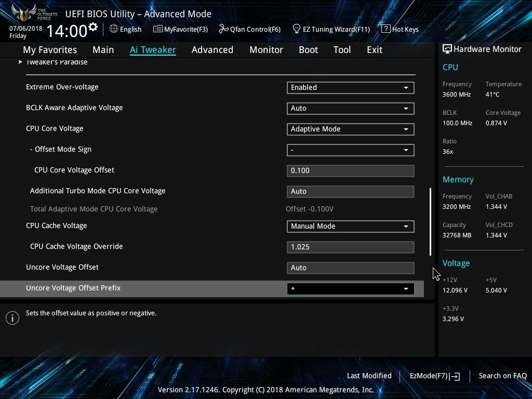This screenshot has width=532, height=399.
Task: Switch to the Advanced tab
Action: pyautogui.click(x=212, y=50)
